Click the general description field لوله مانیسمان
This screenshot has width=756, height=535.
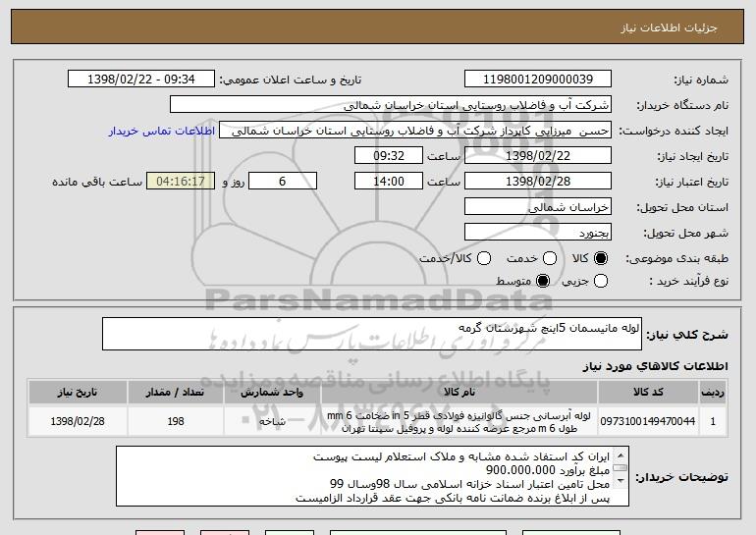(372, 334)
